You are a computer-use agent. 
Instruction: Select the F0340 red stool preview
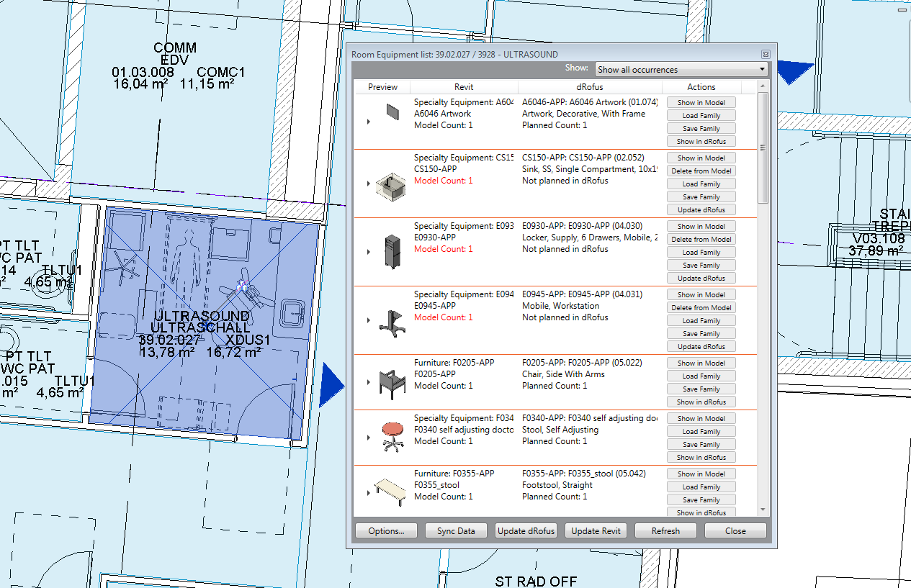[392, 437]
